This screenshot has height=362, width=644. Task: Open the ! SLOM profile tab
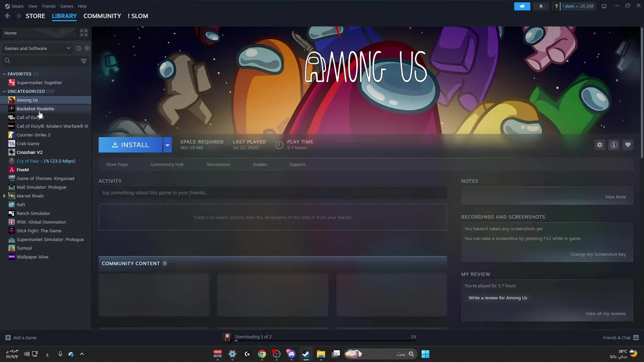tap(138, 16)
